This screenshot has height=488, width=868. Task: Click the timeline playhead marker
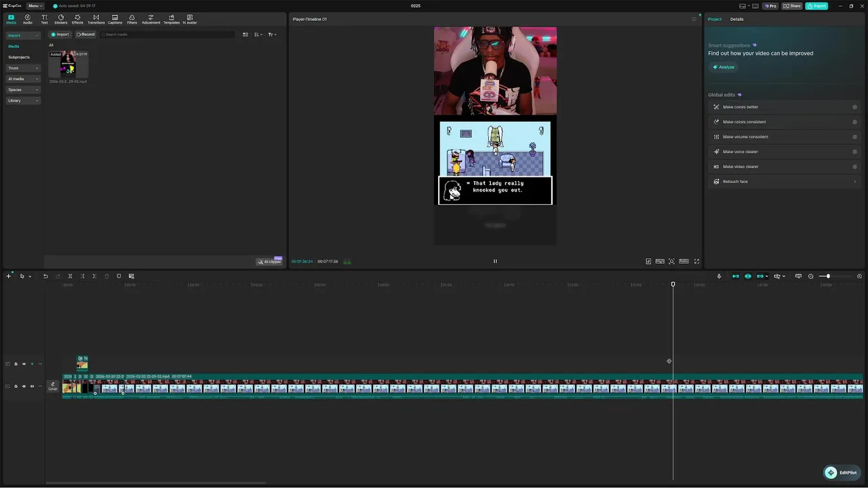point(673,285)
